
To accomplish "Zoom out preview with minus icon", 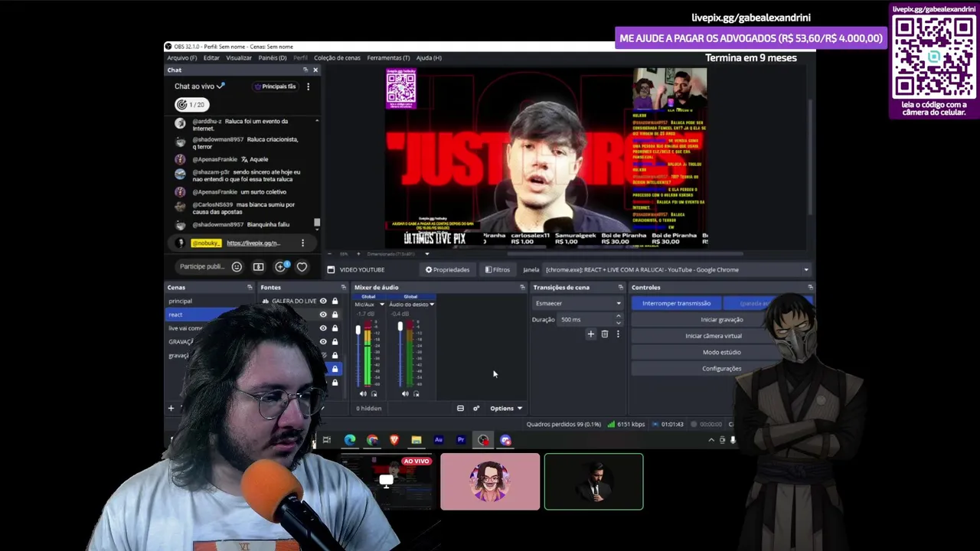I will point(330,254).
